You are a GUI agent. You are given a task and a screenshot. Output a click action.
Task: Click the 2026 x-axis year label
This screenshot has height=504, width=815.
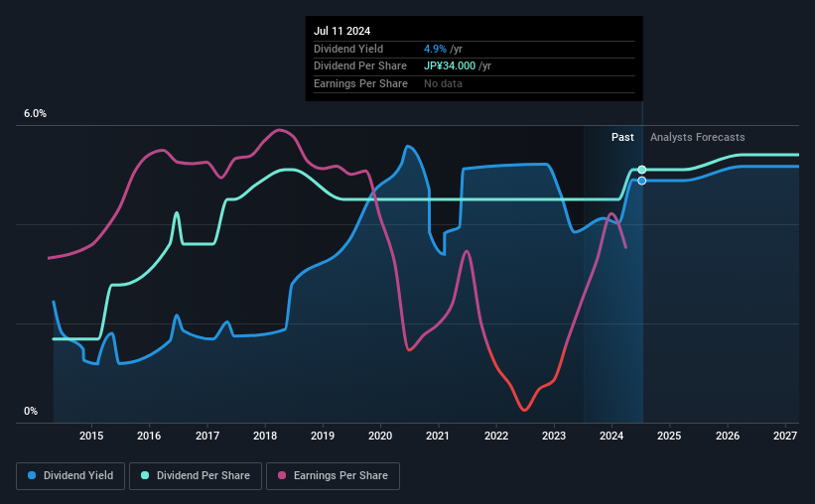point(728,436)
